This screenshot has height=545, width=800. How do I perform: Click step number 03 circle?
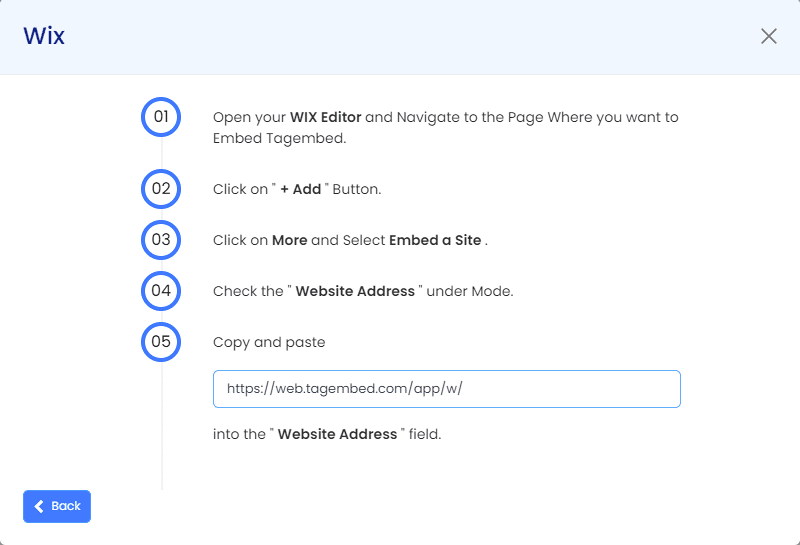pos(161,240)
